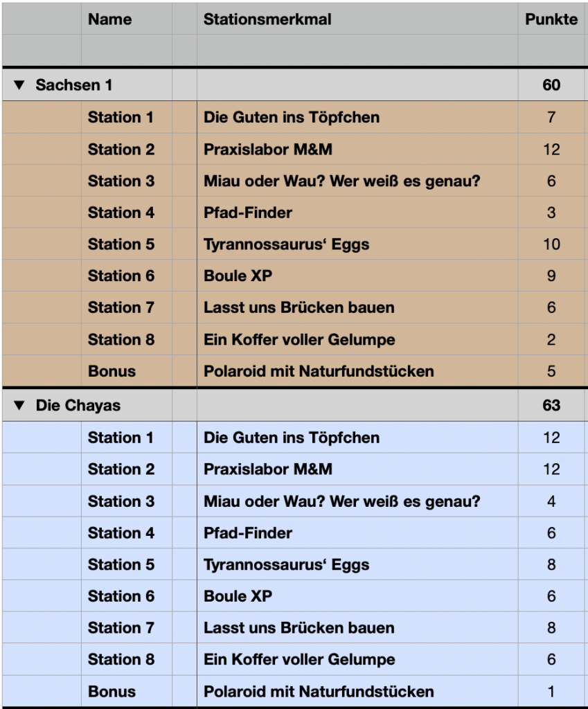
Task: Click Die Chayas total points cell 63
Action: (x=551, y=405)
